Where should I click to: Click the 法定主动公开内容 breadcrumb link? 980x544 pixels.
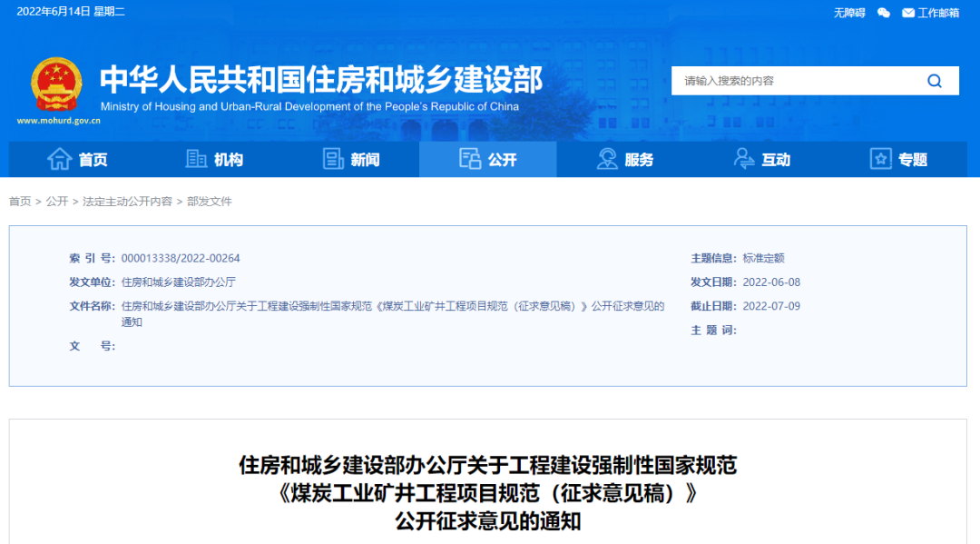tap(128, 202)
